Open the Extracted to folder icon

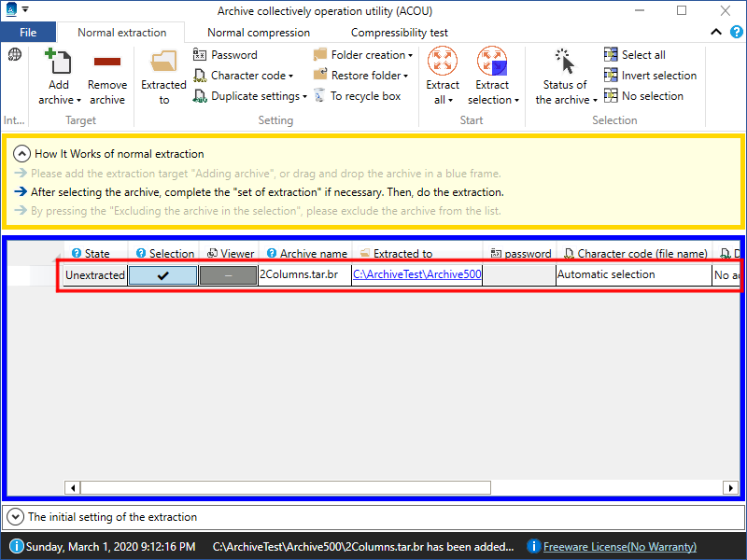163,63
